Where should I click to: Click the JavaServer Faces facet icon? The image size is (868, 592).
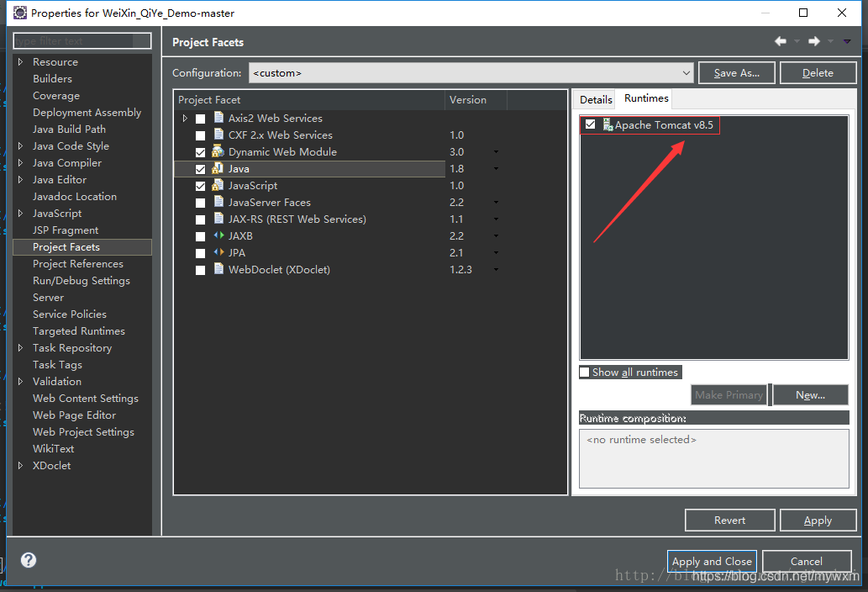pyautogui.click(x=218, y=202)
